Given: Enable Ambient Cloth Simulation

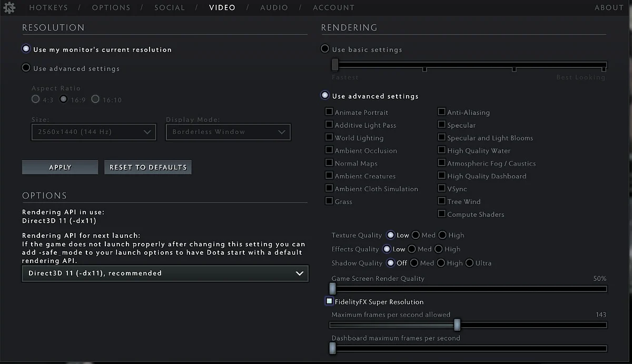Looking at the screenshot, I should click(329, 188).
